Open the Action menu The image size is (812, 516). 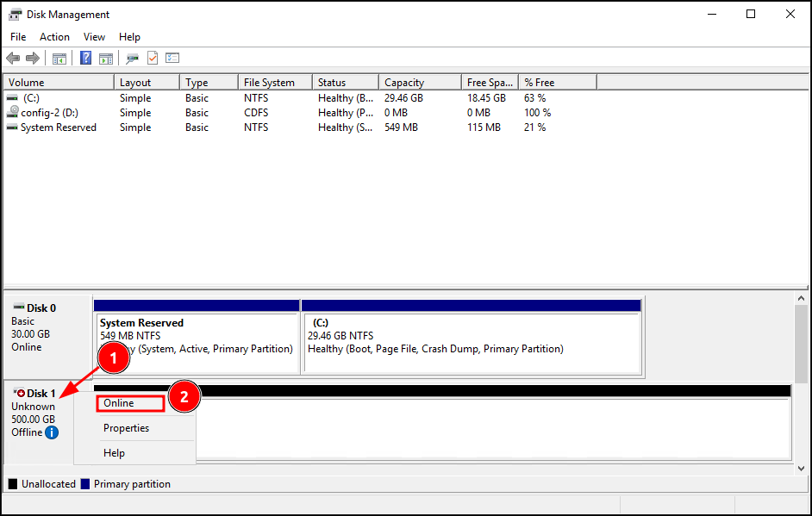coord(54,37)
